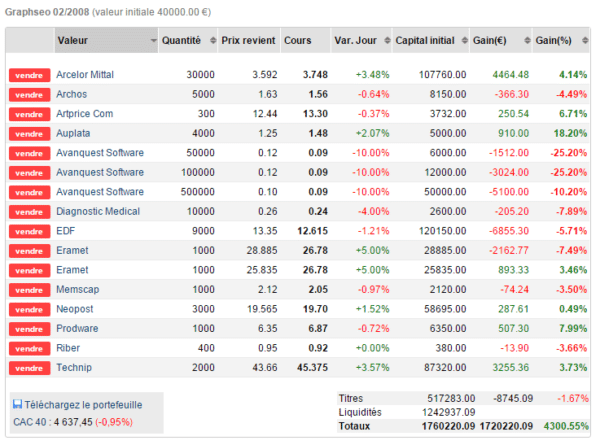
Task: Sort by Gain(%) using arrow icon
Action: (x=585, y=40)
